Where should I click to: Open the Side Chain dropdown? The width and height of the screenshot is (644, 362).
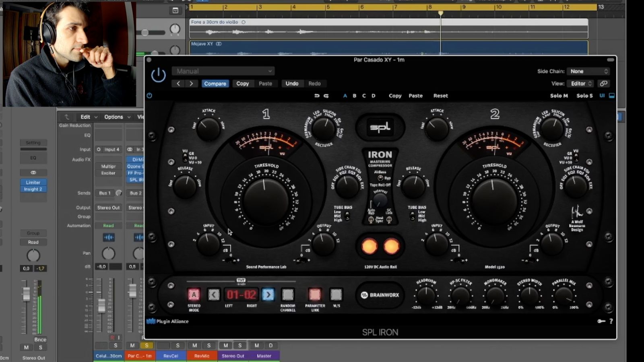click(x=588, y=71)
